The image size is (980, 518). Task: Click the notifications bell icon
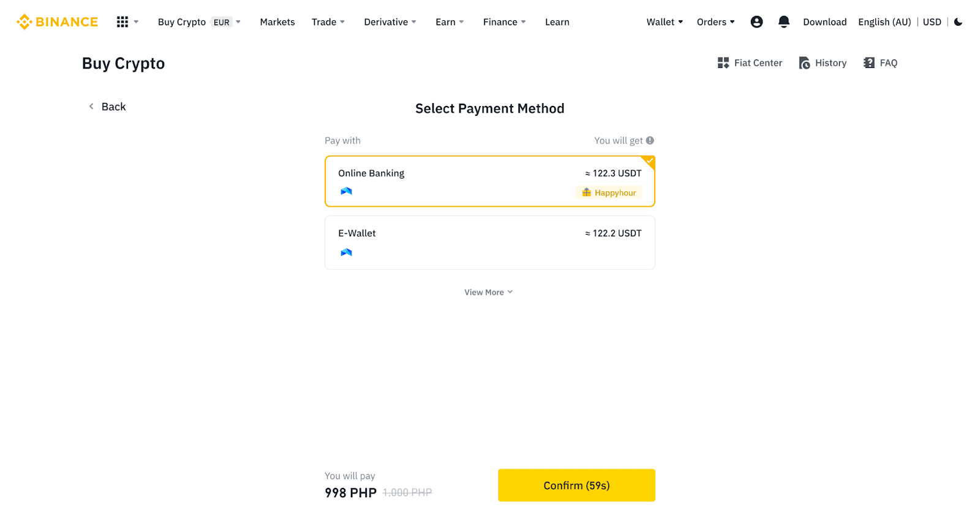click(783, 22)
